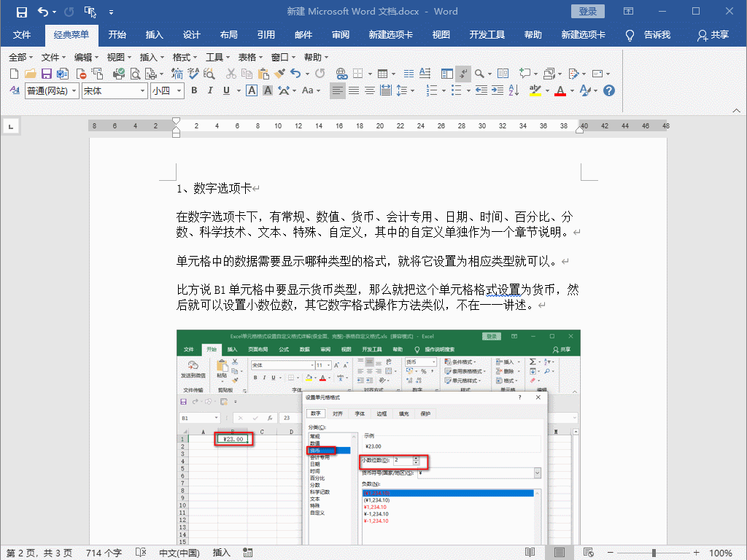Expand the 表格 classic menu
This screenshot has height=560, width=747.
click(x=250, y=57)
